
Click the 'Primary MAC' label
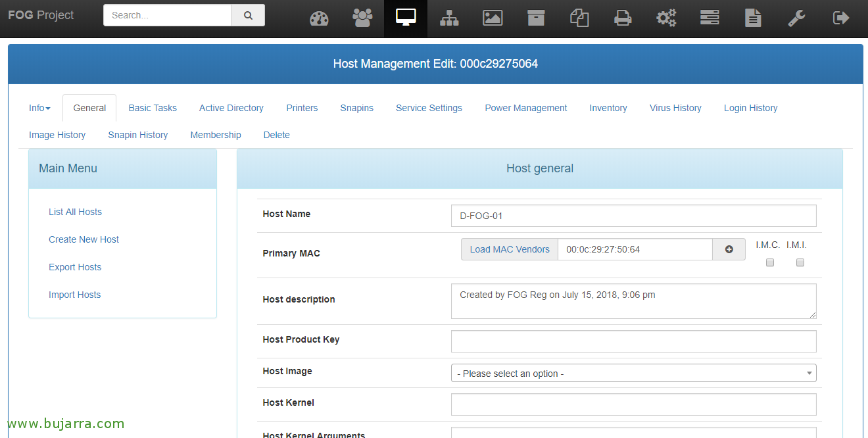point(291,253)
